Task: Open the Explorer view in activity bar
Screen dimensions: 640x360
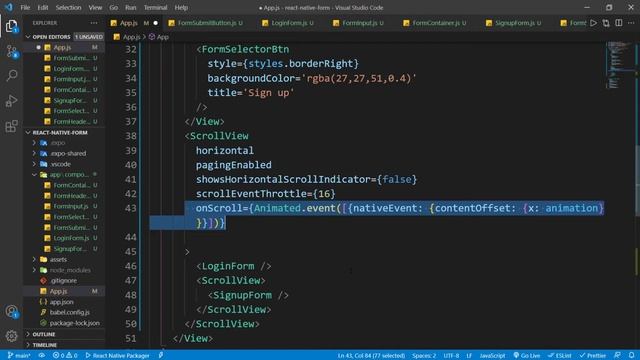Action: (11, 26)
